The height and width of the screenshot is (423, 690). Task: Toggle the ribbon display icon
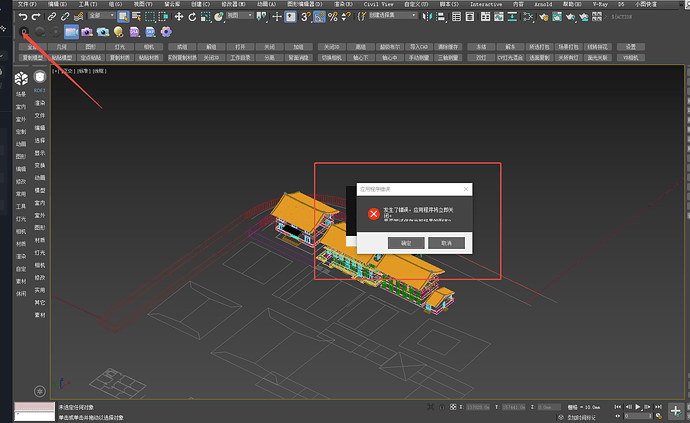[485, 17]
